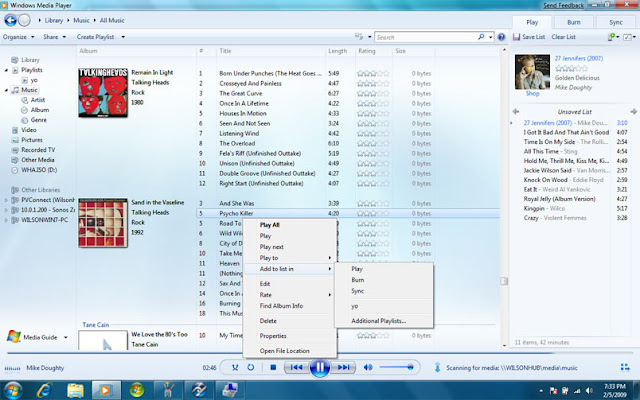
Task: Open the WHAJSO (D:) disc
Action: click(39, 170)
